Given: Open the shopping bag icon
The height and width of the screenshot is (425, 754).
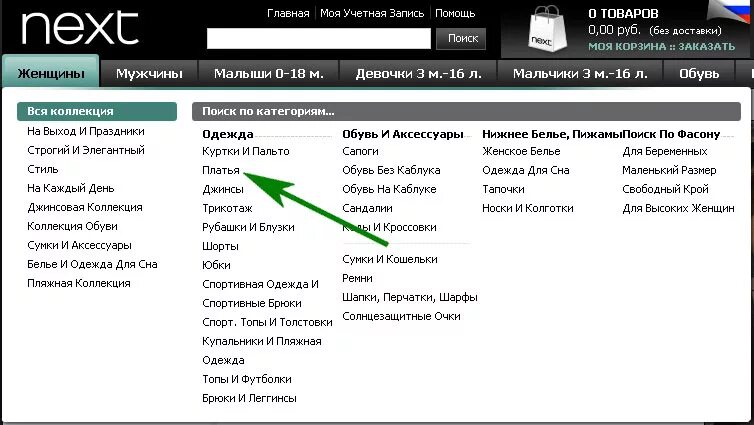Looking at the screenshot, I should (547, 30).
